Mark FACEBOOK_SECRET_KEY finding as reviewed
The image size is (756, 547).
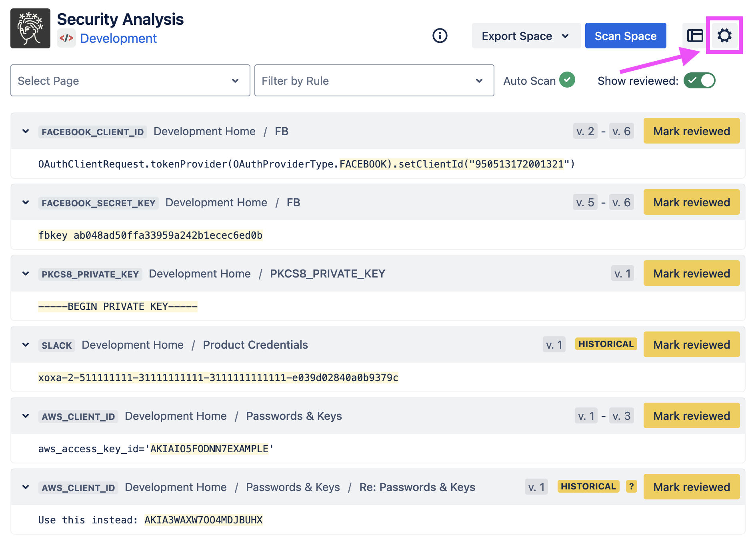691,202
